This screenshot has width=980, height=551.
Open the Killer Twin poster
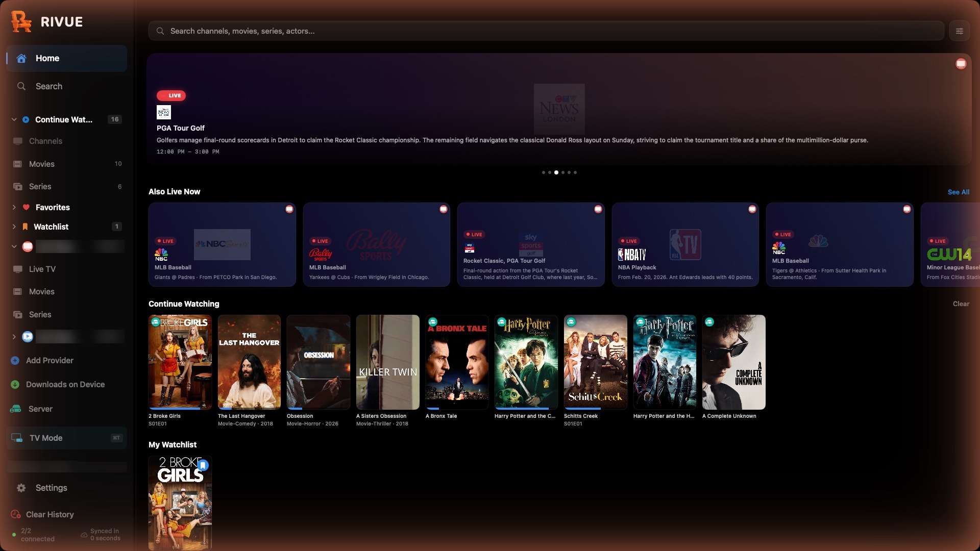click(387, 362)
